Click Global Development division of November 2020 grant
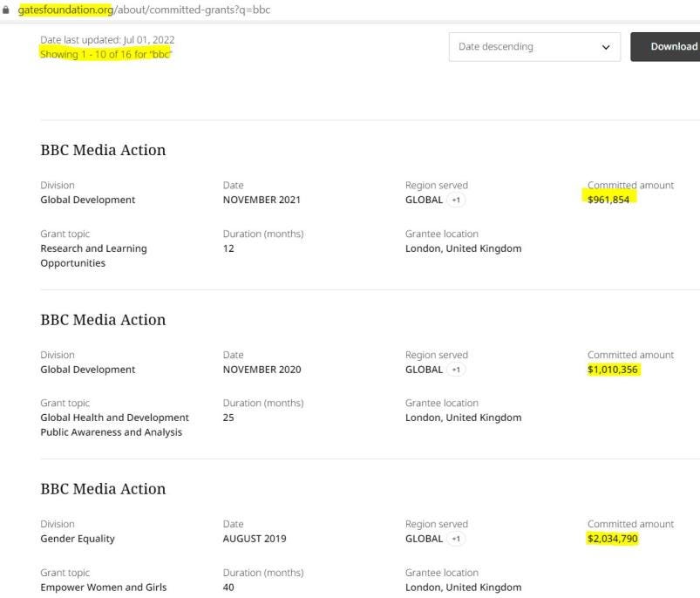Screen dimensions: 700x598 [88, 370]
